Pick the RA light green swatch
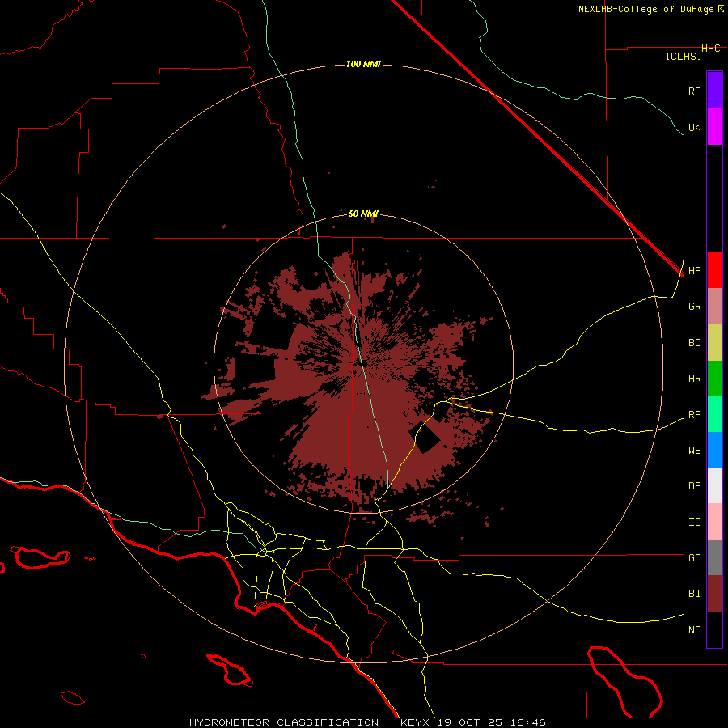Image resolution: width=728 pixels, height=728 pixels. pos(714,414)
